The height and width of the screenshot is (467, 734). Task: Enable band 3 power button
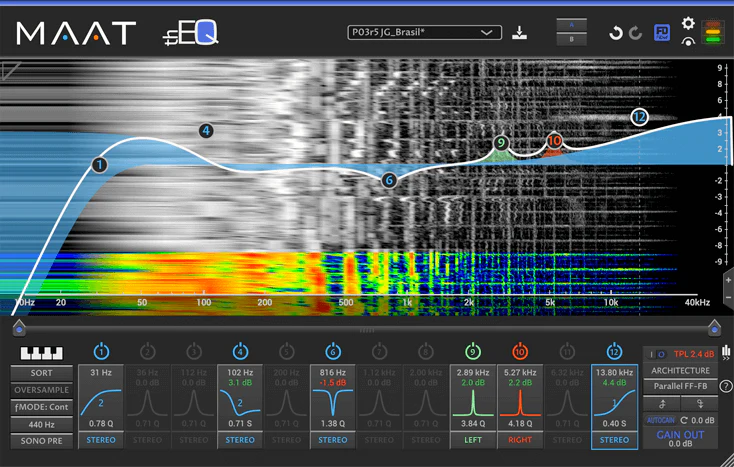194,351
